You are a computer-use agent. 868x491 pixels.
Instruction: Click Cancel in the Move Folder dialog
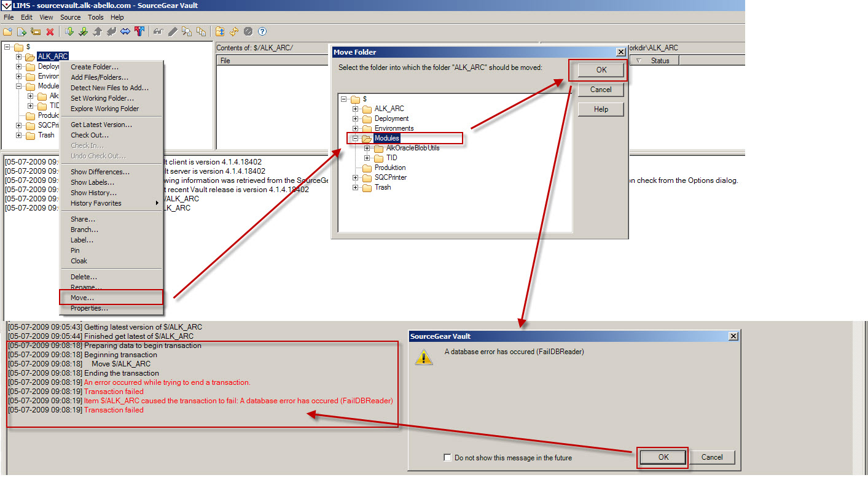[601, 90]
